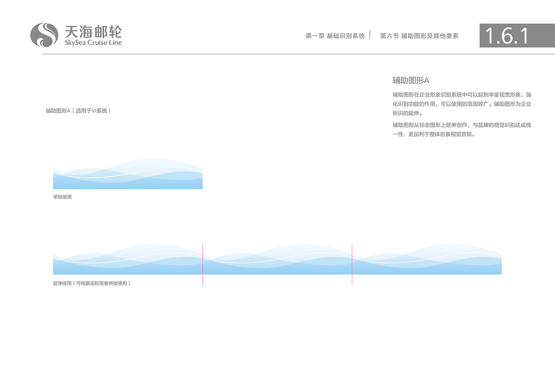The height and width of the screenshot is (392, 555).
Task: Click the 辅助图形A title
Action: click(411, 80)
